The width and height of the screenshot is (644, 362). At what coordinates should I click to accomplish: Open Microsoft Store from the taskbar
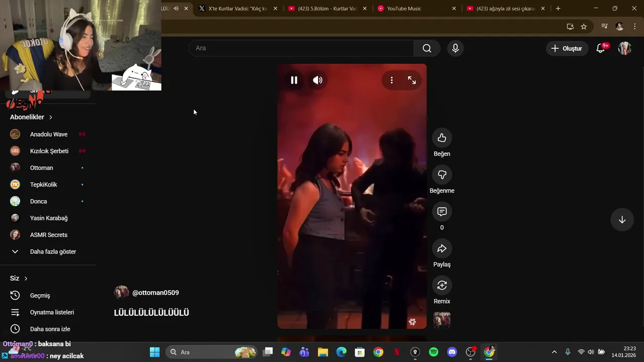point(359,352)
